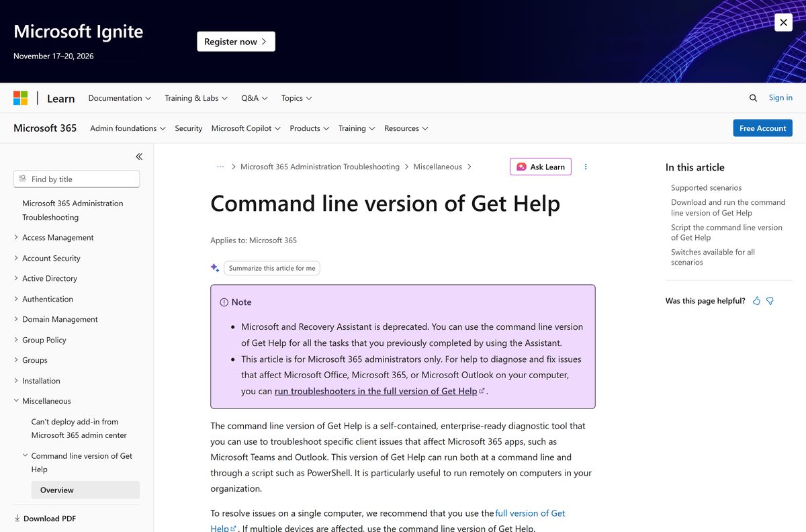Open the Products dropdown
This screenshot has height=532, width=806.
coord(310,128)
